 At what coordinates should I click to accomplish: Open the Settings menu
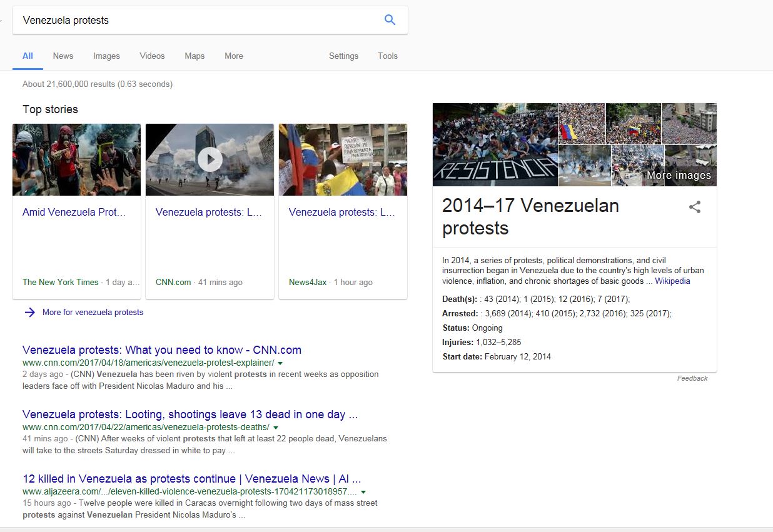click(x=343, y=56)
